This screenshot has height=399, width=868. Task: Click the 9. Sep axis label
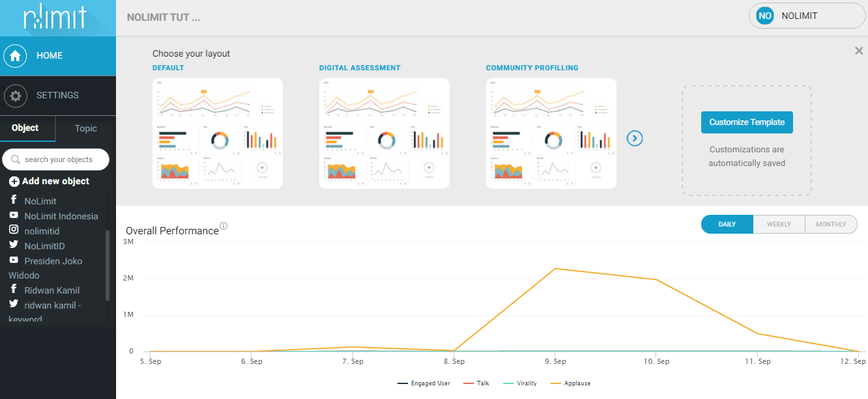555,361
